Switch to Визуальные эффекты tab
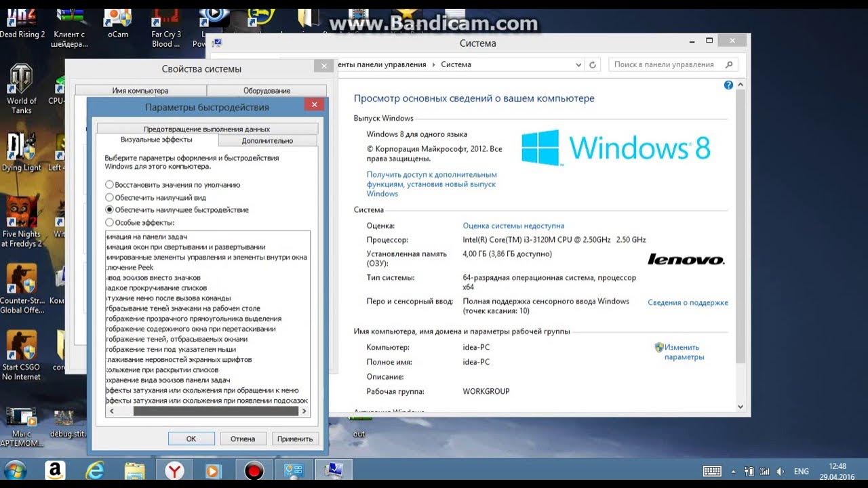Image resolution: width=868 pixels, height=488 pixels. [x=157, y=140]
